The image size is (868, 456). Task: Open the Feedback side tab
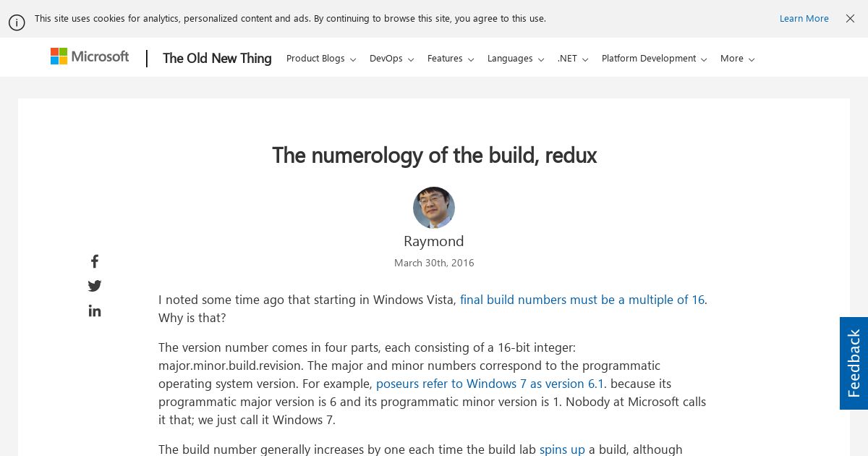click(854, 363)
